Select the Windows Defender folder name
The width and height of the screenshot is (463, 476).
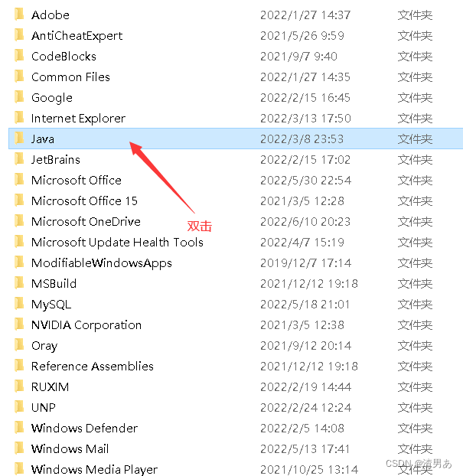tap(85, 428)
